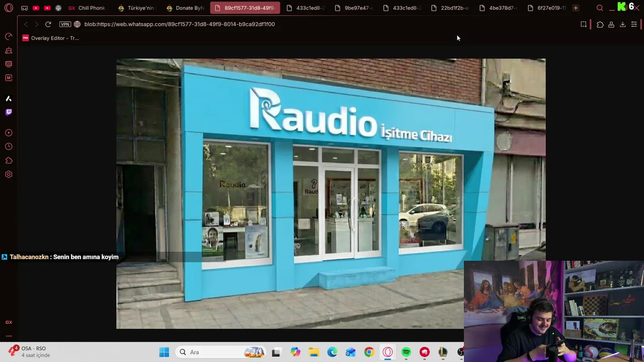The height and width of the screenshot is (362, 644).
Task: Click the address bar URL field
Action: click(322, 24)
